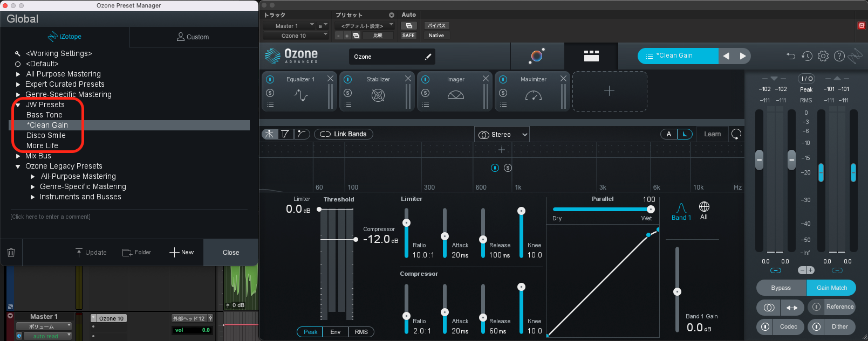Open the Maximizer module preset list icon

(x=503, y=105)
